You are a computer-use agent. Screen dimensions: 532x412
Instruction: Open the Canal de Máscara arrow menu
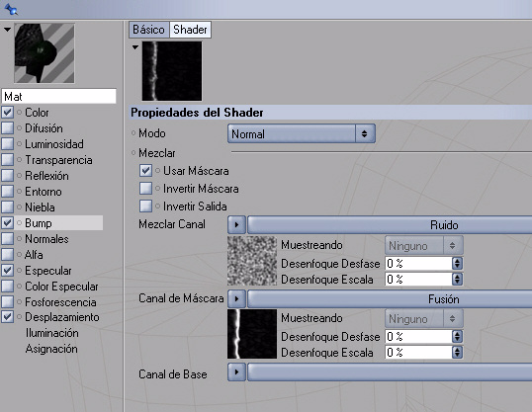pyautogui.click(x=236, y=298)
